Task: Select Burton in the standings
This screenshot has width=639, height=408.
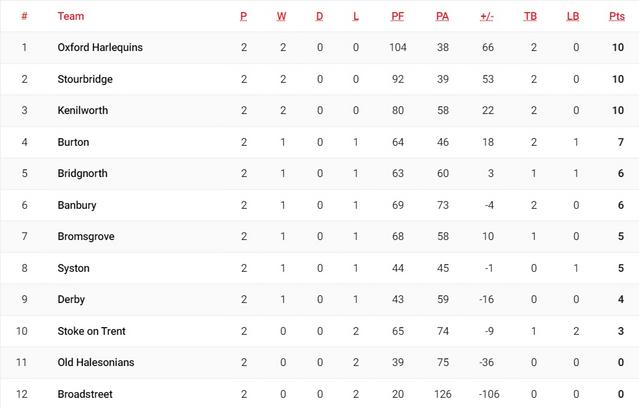Action: click(x=73, y=142)
